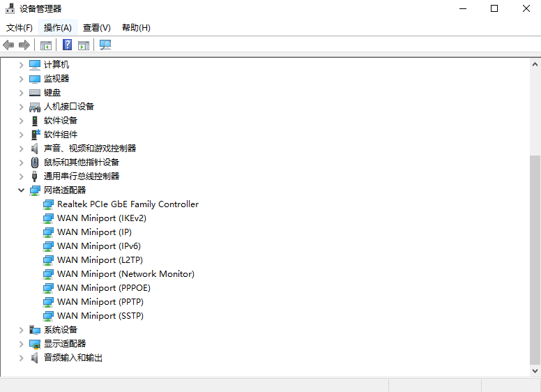
Task: Click the 监视器 monitor category icon
Action: (x=35, y=79)
